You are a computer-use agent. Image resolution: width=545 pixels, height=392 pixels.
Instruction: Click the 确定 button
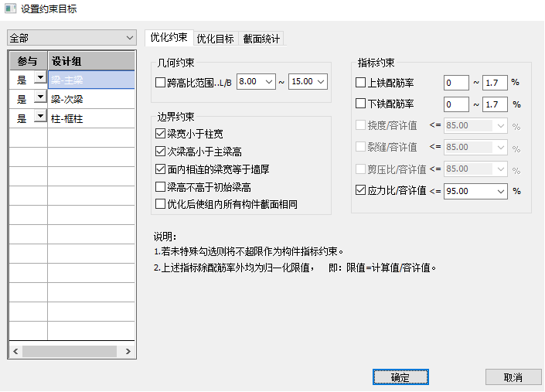click(400, 377)
